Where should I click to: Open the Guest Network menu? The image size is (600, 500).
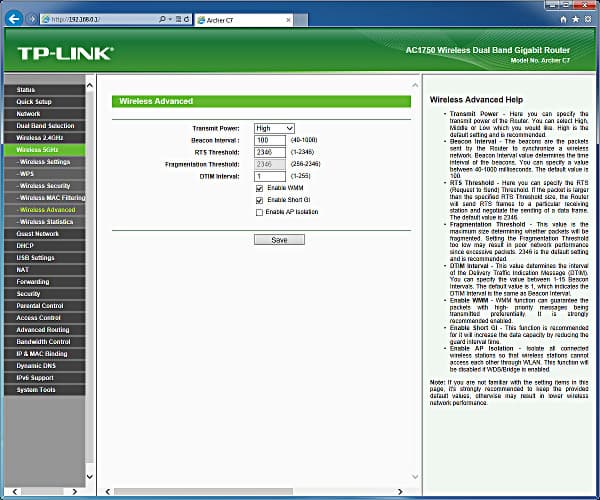[x=44, y=234]
